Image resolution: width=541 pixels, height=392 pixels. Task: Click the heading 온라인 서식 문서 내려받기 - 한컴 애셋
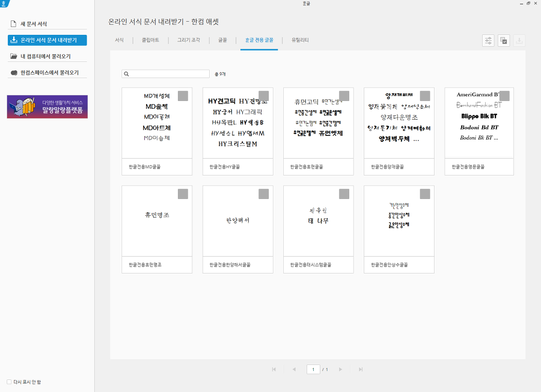pyautogui.click(x=164, y=22)
